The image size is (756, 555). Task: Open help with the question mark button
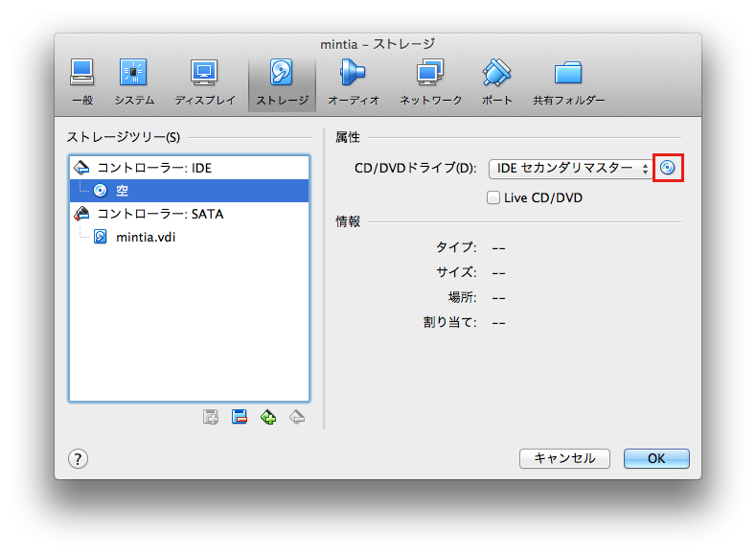(x=79, y=458)
